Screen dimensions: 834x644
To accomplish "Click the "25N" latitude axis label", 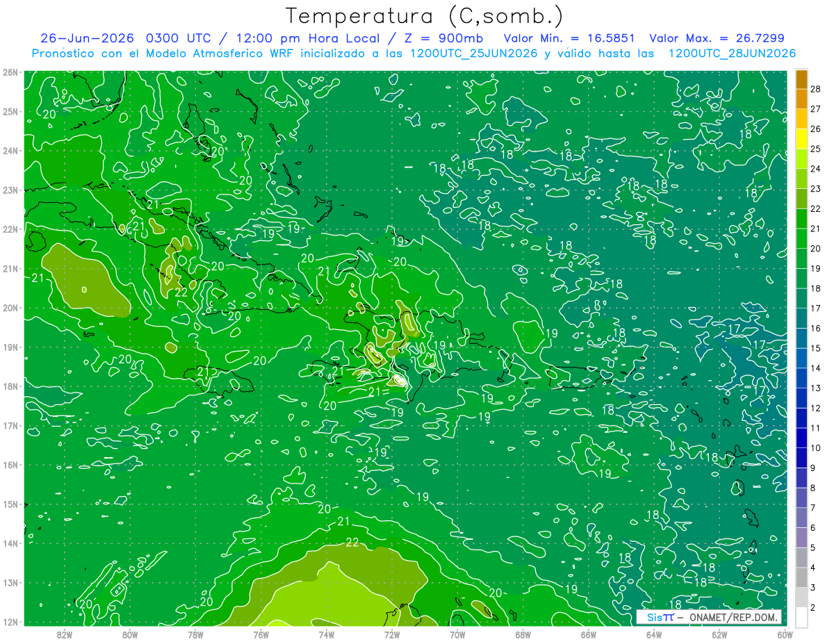I will point(10,112).
